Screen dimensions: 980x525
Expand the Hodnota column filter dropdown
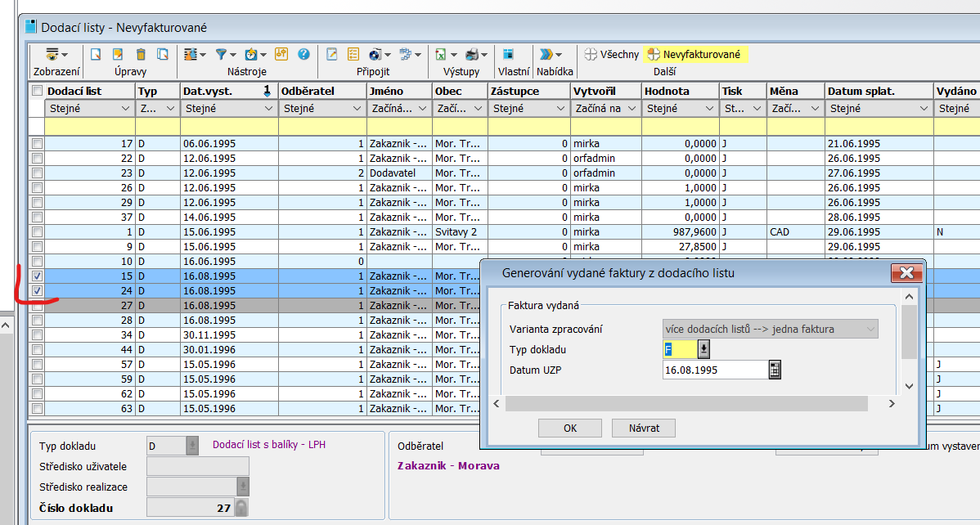pyautogui.click(x=709, y=109)
